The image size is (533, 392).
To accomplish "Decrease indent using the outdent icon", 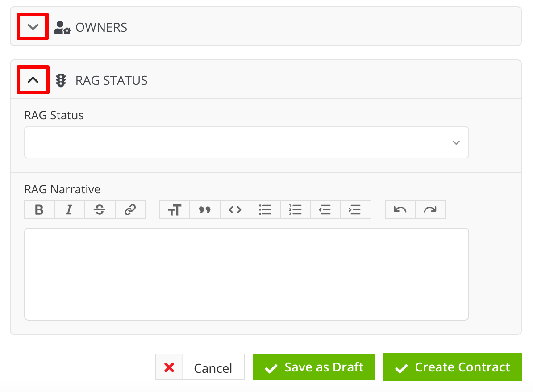I will 325,209.
